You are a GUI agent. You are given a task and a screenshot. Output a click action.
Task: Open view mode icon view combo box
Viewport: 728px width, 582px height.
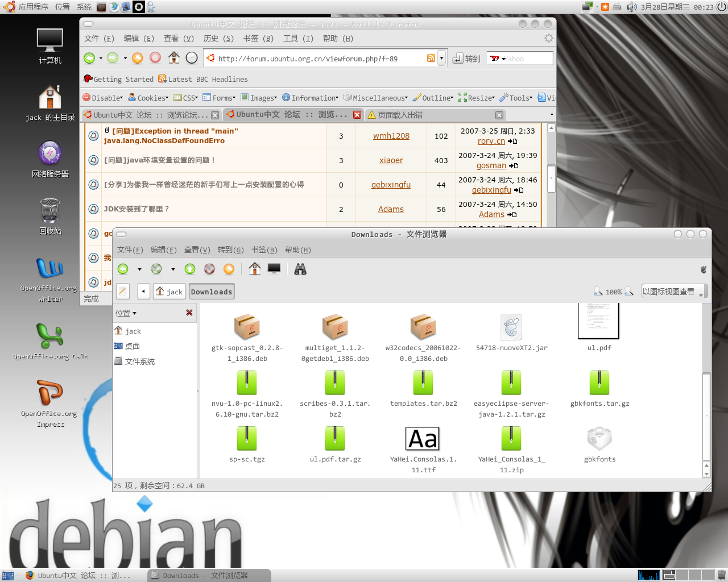[673, 292]
